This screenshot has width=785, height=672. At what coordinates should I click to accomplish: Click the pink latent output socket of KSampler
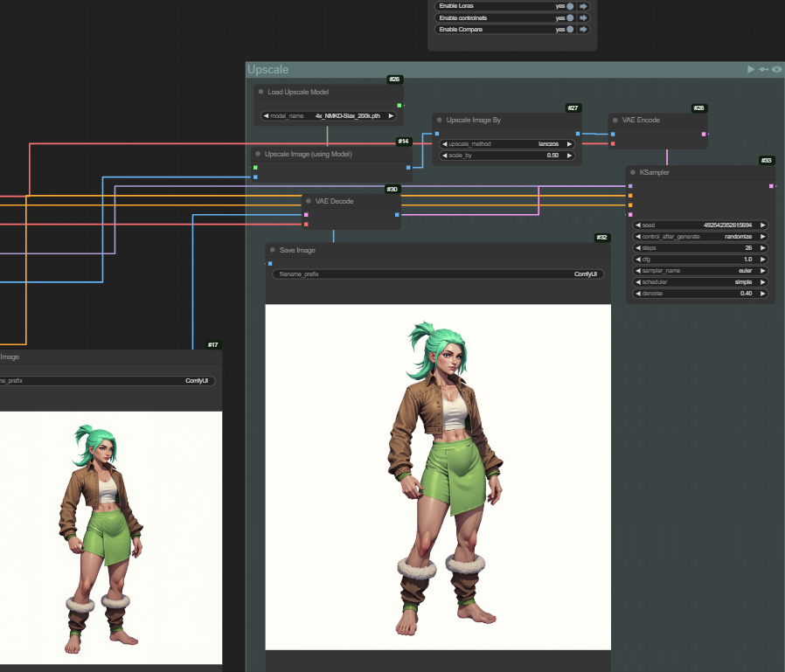tap(771, 186)
